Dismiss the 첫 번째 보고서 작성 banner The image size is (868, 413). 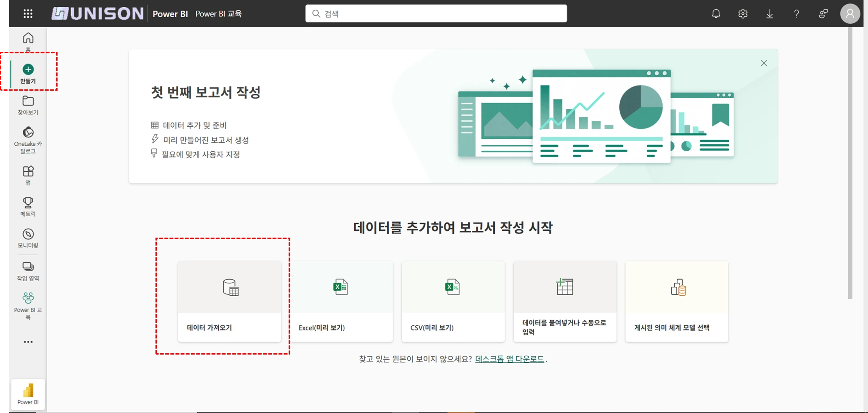764,63
